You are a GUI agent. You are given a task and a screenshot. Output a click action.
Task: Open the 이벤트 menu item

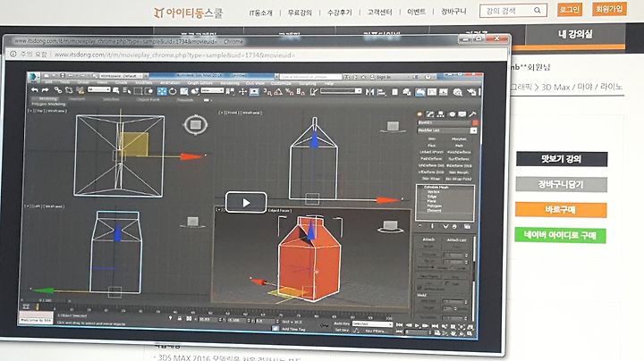(x=416, y=12)
